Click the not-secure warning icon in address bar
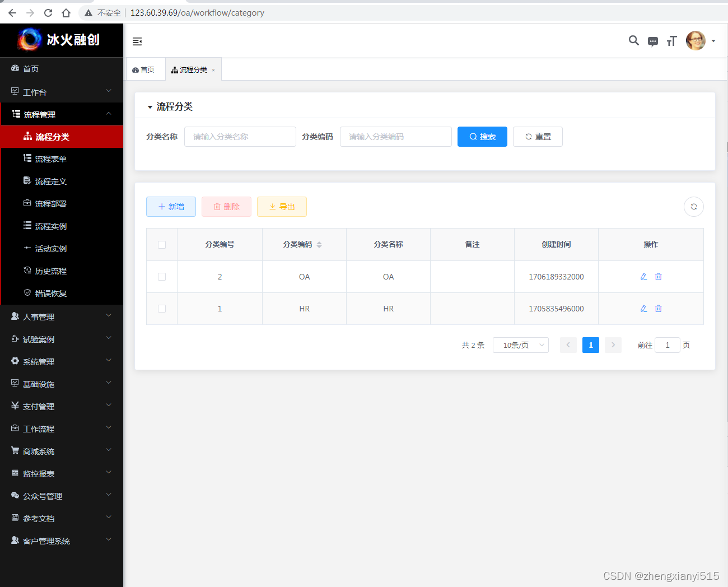Viewport: 728px width, 587px height. 88,13
